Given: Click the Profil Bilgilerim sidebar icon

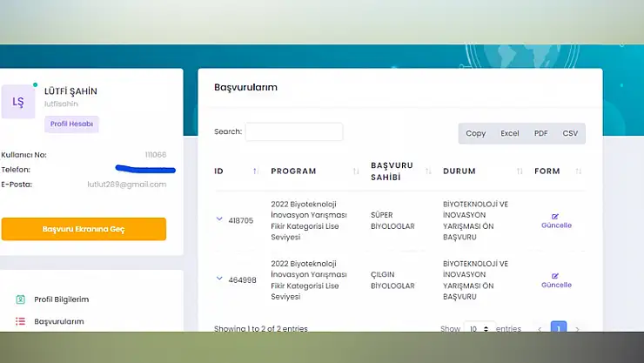Looking at the screenshot, I should click(x=20, y=299).
